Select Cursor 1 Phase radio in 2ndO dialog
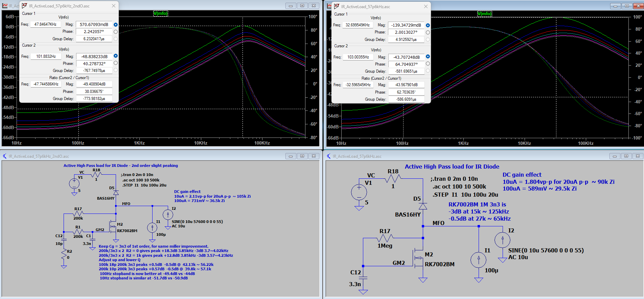Image resolution: width=644 pixels, height=299 pixels. [x=116, y=32]
